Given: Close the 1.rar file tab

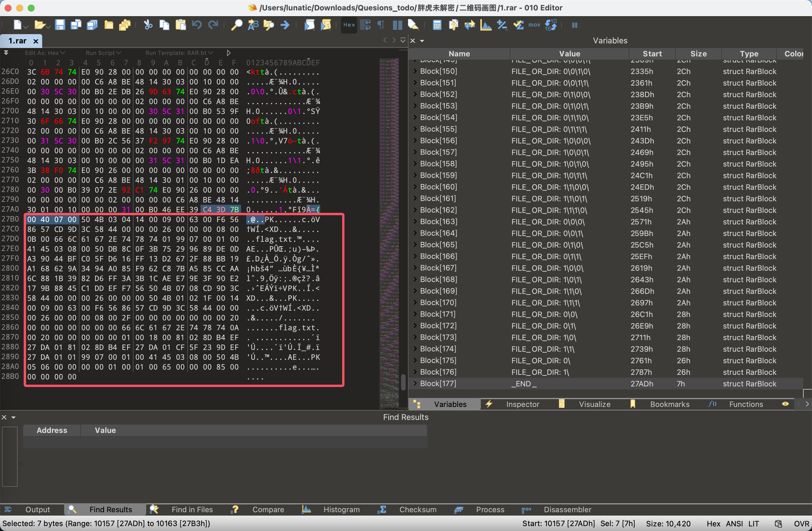Looking at the screenshot, I should pos(36,41).
